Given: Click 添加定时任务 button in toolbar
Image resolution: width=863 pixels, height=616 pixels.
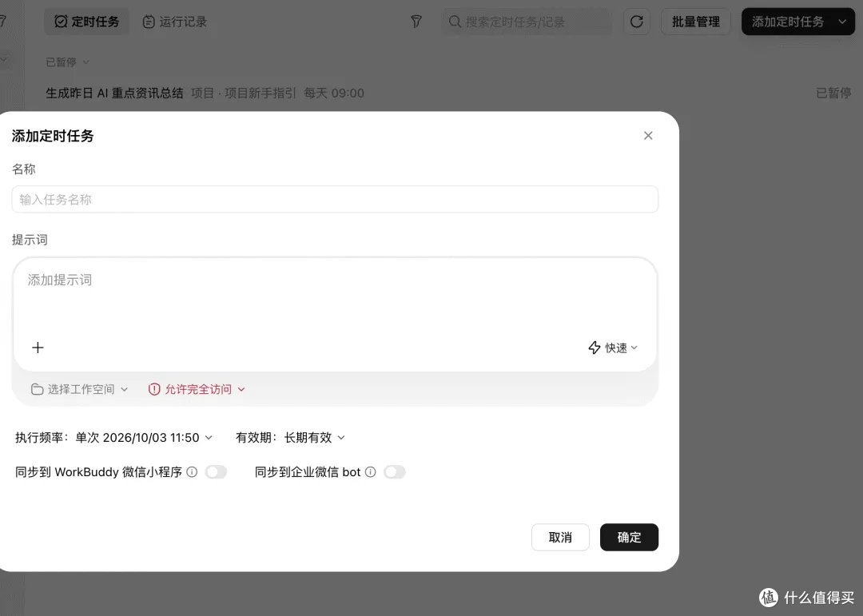Looking at the screenshot, I should pyautogui.click(x=788, y=22).
